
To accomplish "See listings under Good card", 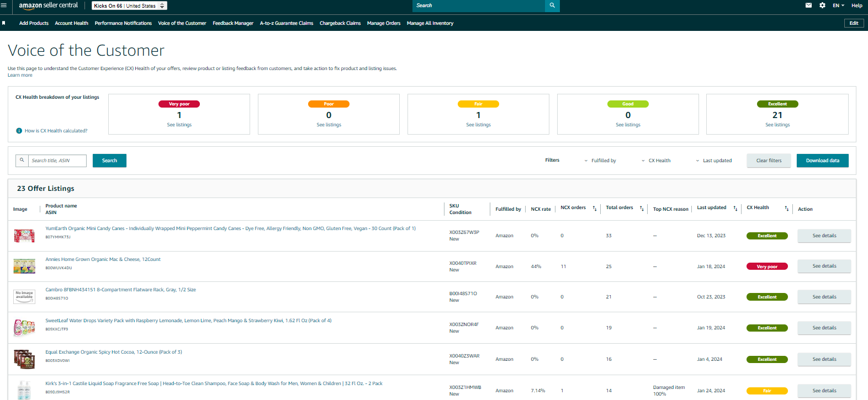I will click(x=628, y=125).
